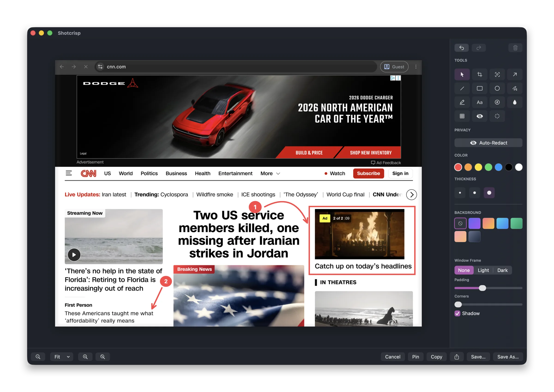
Task: Select the pointer selection tool
Action: click(462, 74)
